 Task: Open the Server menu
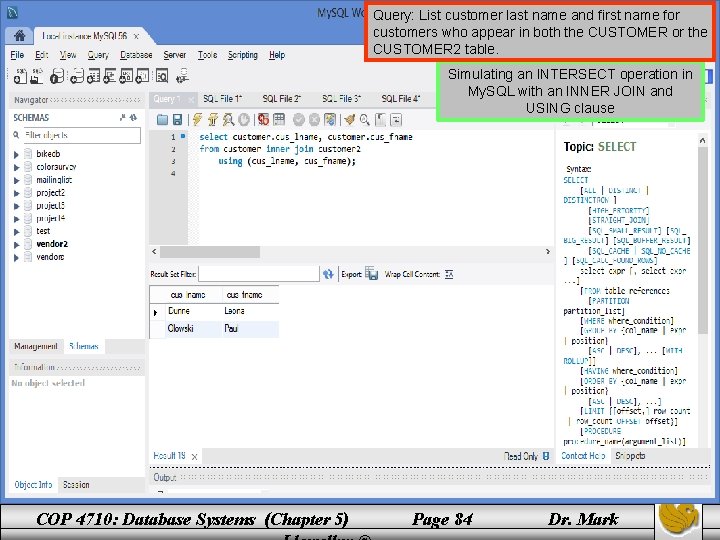coord(174,55)
